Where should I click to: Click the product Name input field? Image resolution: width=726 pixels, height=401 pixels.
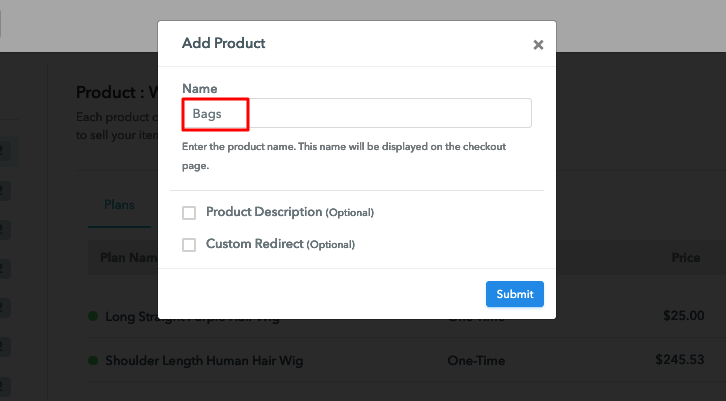tap(357, 114)
